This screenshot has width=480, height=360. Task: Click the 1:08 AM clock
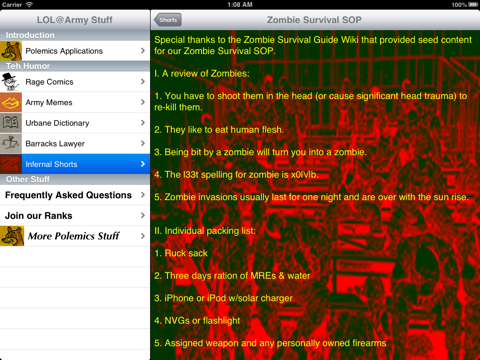pyautogui.click(x=240, y=5)
